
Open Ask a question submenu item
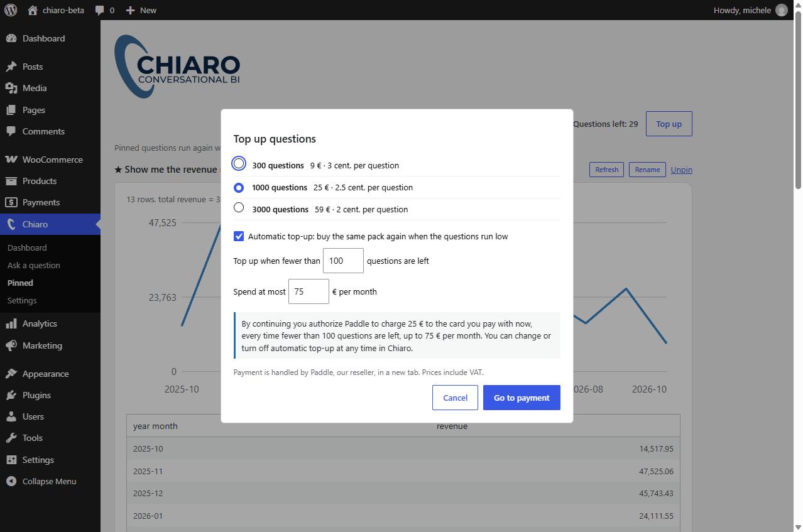pos(34,265)
